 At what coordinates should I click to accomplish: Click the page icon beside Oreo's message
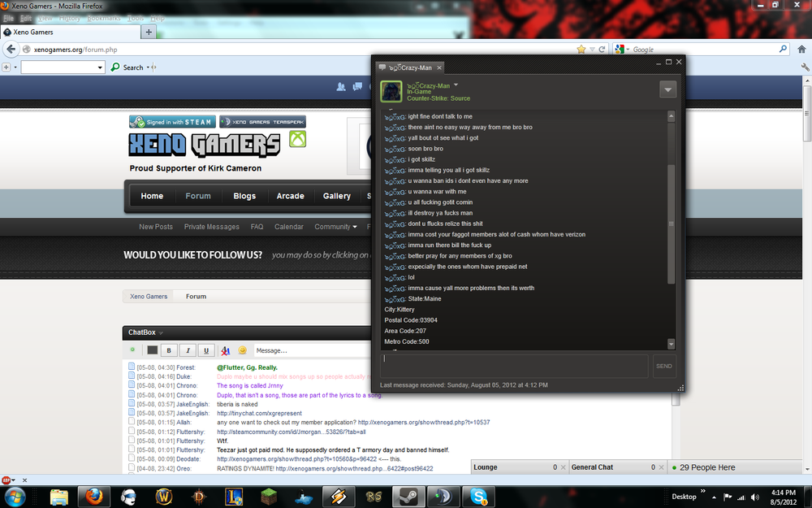tap(132, 467)
